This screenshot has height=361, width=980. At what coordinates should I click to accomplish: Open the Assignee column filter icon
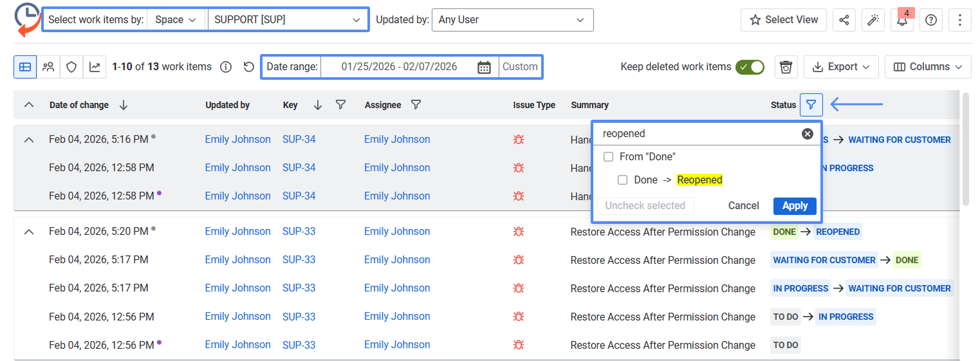coord(416,105)
